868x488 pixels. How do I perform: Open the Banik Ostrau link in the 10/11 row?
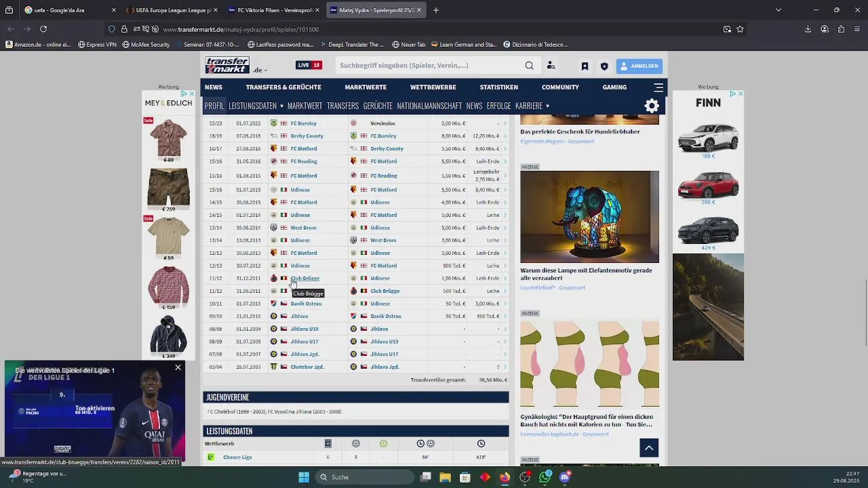coord(306,304)
